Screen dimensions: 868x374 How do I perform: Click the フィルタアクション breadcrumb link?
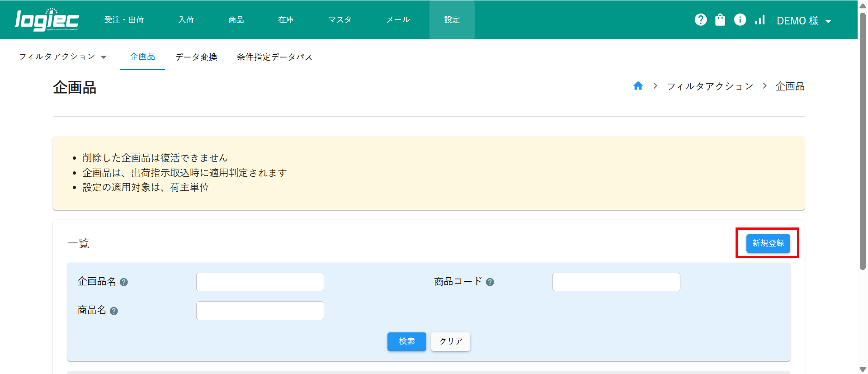click(710, 86)
